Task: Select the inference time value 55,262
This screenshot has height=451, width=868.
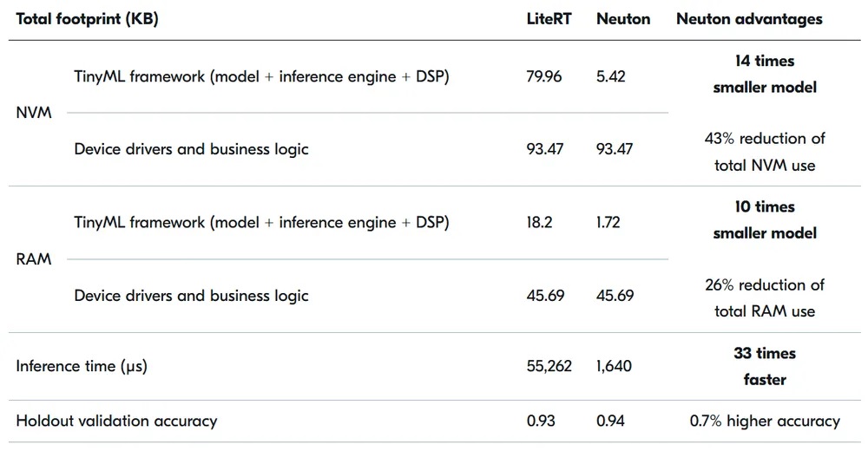Action: (549, 366)
